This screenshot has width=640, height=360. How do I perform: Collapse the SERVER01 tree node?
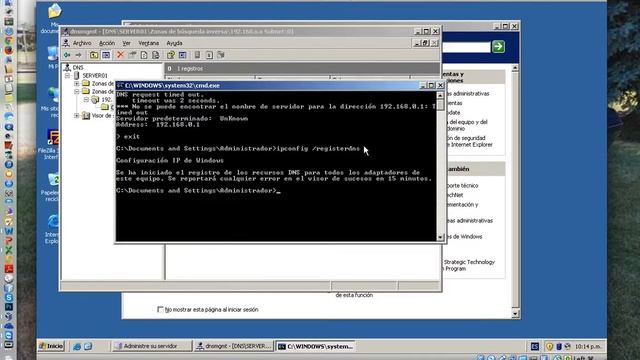point(68,76)
